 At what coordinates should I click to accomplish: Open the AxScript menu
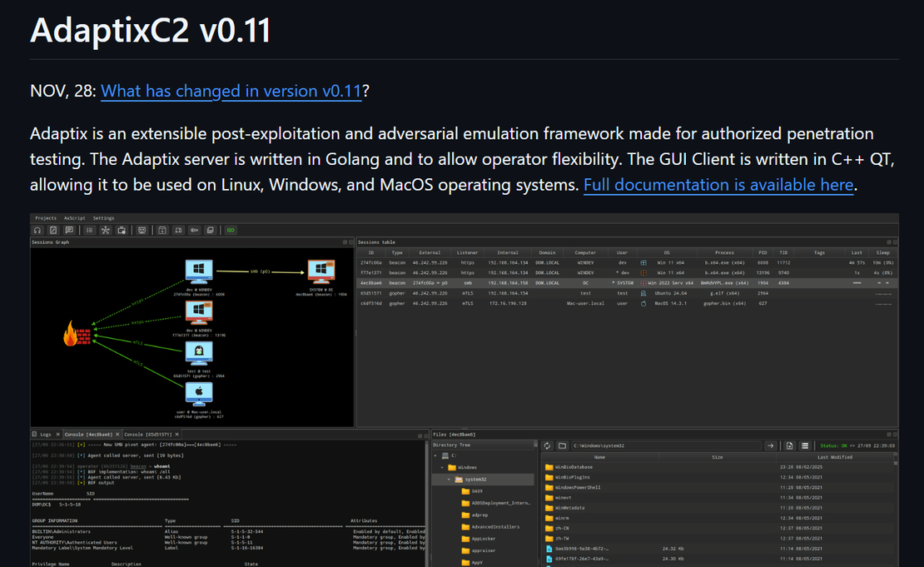click(x=74, y=218)
